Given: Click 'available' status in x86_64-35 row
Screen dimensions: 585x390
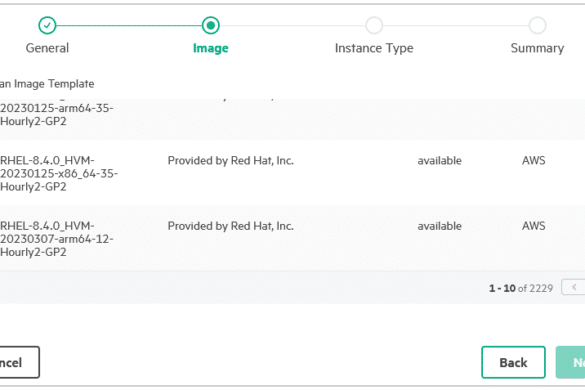Looking at the screenshot, I should click(439, 161).
